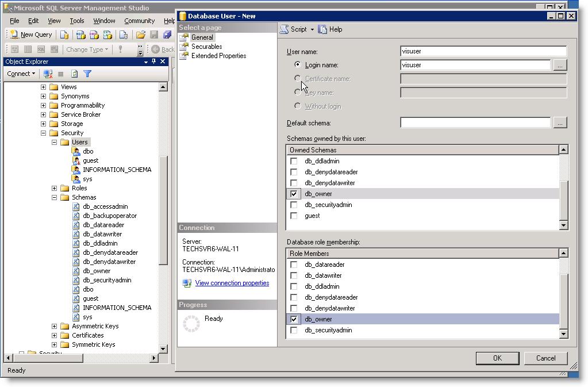Screen dimensions: 588x387
Task: Open the File menu
Action: [14, 21]
